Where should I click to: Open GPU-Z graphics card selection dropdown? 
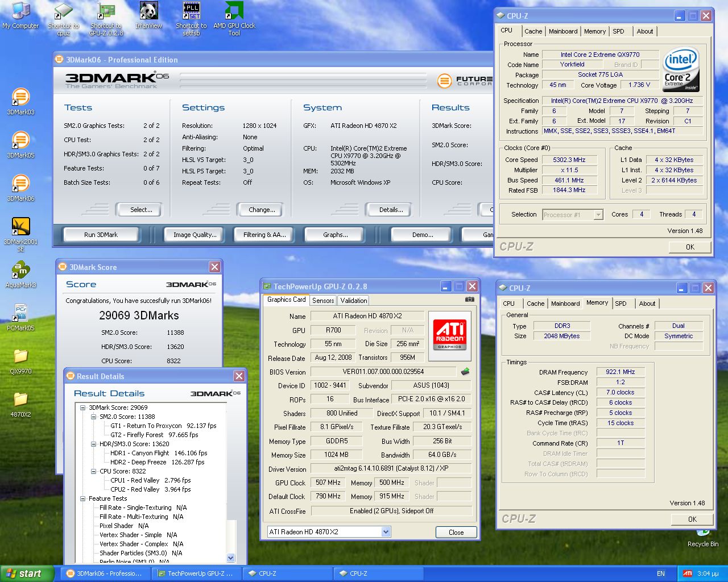(386, 532)
